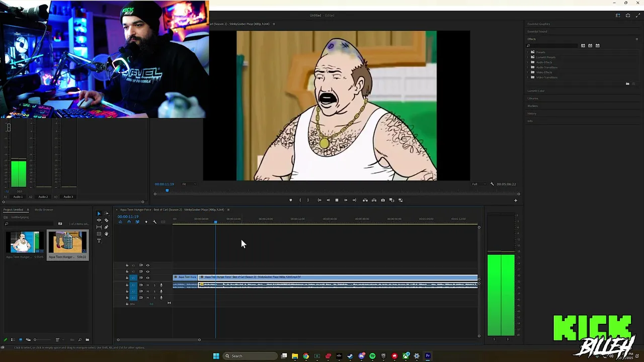Open the History panel
Image resolution: width=644 pixels, height=362 pixels.
coord(532,114)
